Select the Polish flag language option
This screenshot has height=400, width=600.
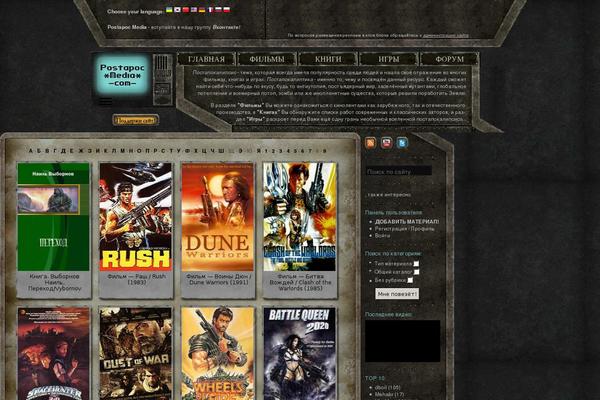[227, 10]
